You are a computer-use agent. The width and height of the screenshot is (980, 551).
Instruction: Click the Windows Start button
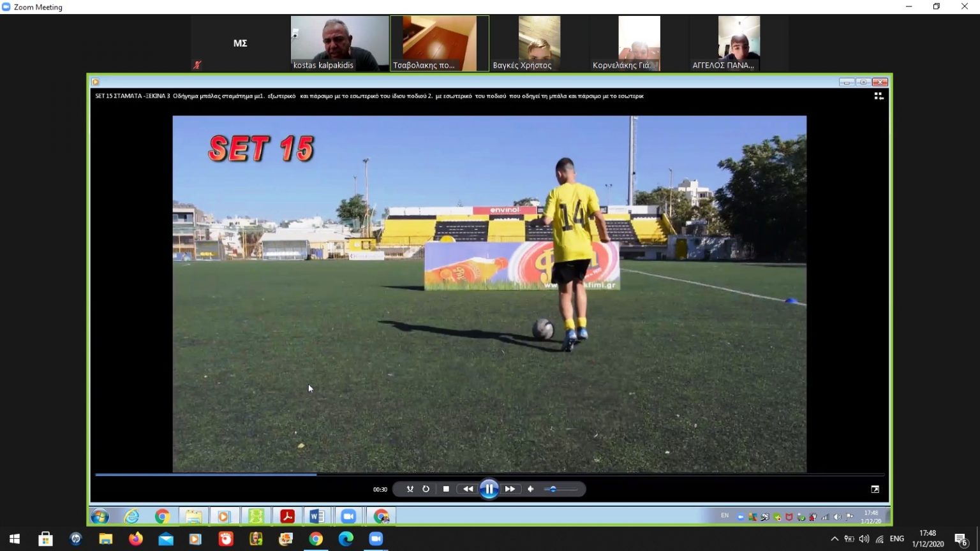(15, 539)
